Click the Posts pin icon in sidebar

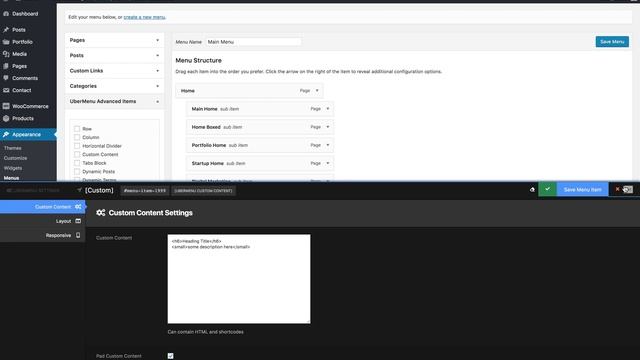6,30
